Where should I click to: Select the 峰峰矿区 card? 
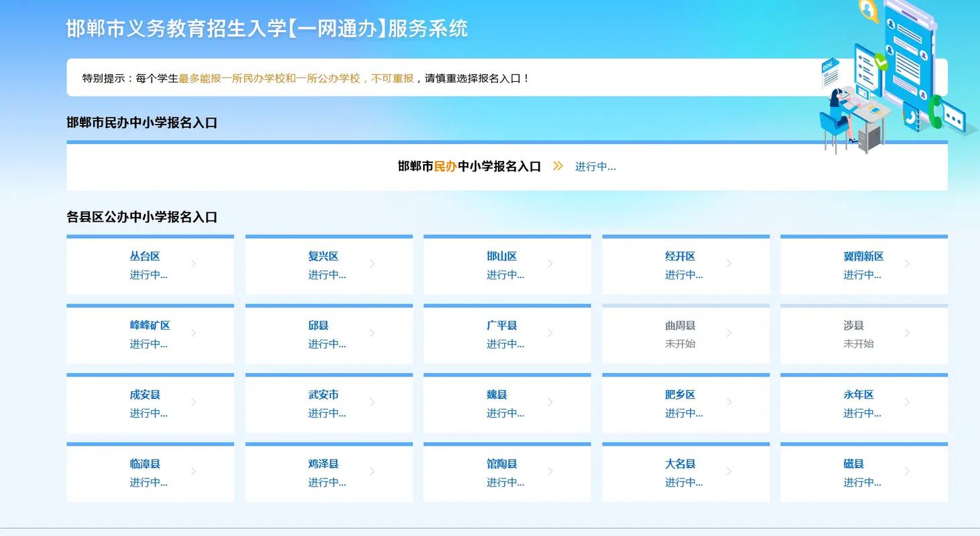tap(148, 325)
